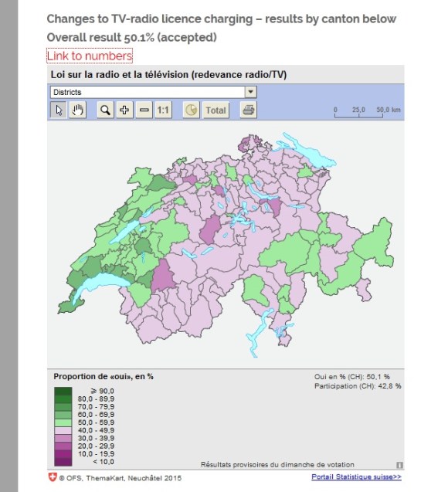Click the < 10,0 purple legend swatch

click(63, 462)
